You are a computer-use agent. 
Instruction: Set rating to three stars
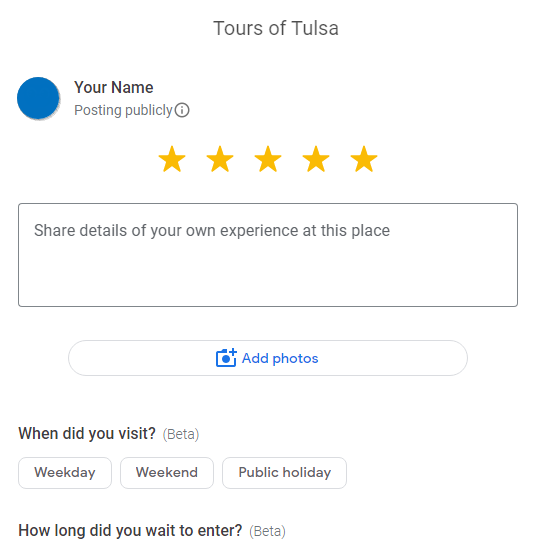pyautogui.click(x=268, y=159)
